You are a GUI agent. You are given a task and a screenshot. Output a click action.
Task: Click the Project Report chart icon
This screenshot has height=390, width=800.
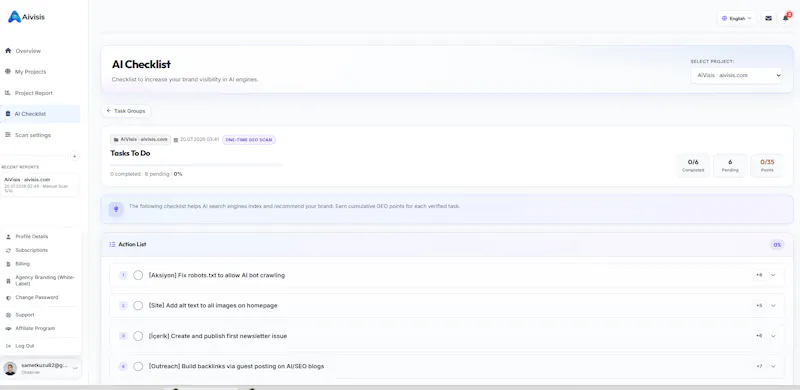tap(8, 92)
